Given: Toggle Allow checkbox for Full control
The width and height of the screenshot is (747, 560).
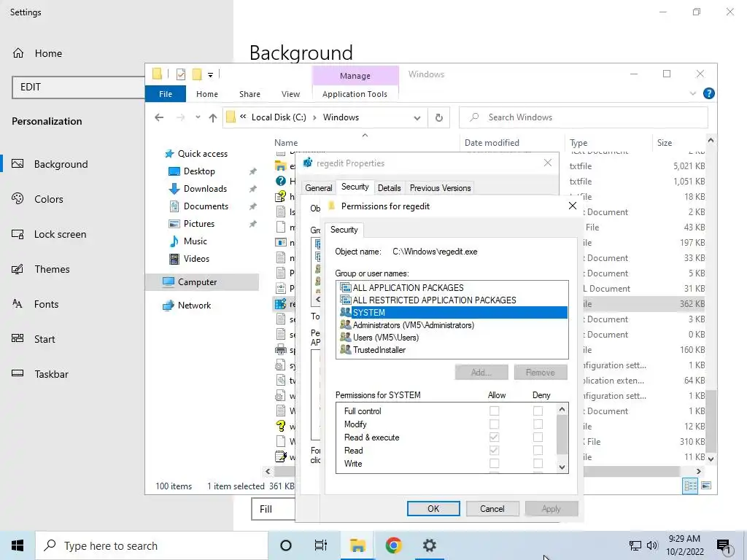Looking at the screenshot, I should pos(494,411).
